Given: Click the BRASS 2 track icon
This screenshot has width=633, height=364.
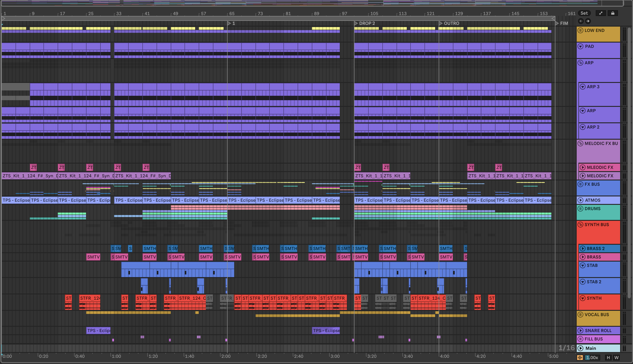Looking at the screenshot, I should click(x=583, y=249).
